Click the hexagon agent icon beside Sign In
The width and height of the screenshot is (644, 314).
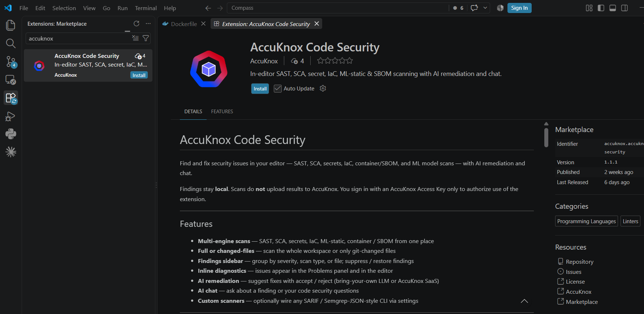500,8
